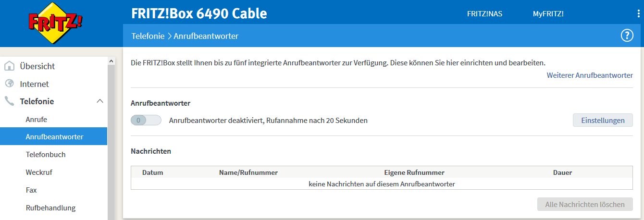The image size is (644, 220).
Task: Collapse the Telefonie menu chevron
Action: click(100, 101)
